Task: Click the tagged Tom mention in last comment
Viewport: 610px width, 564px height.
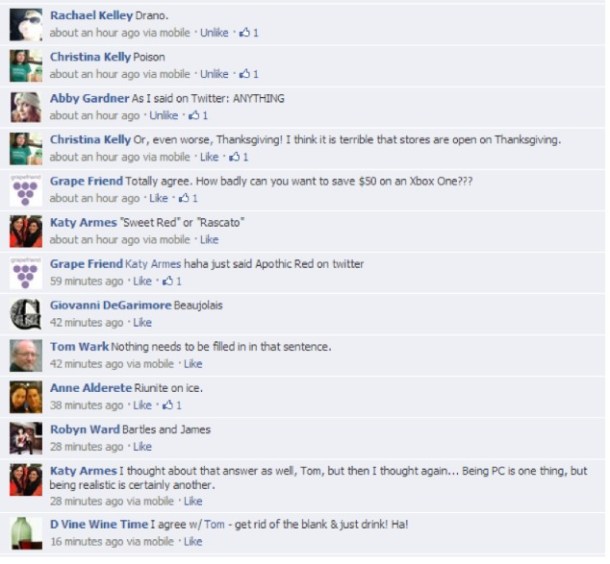Action: (x=214, y=525)
